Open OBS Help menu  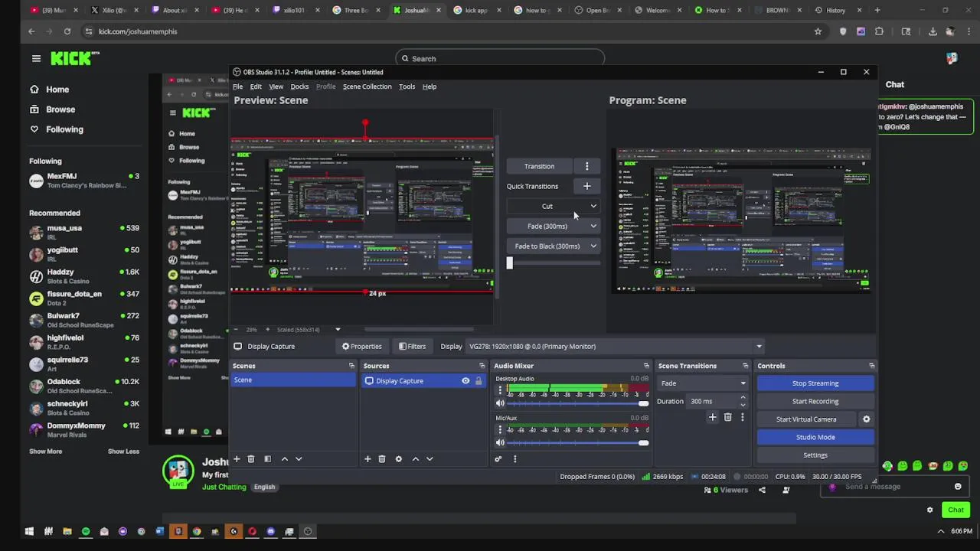[430, 86]
